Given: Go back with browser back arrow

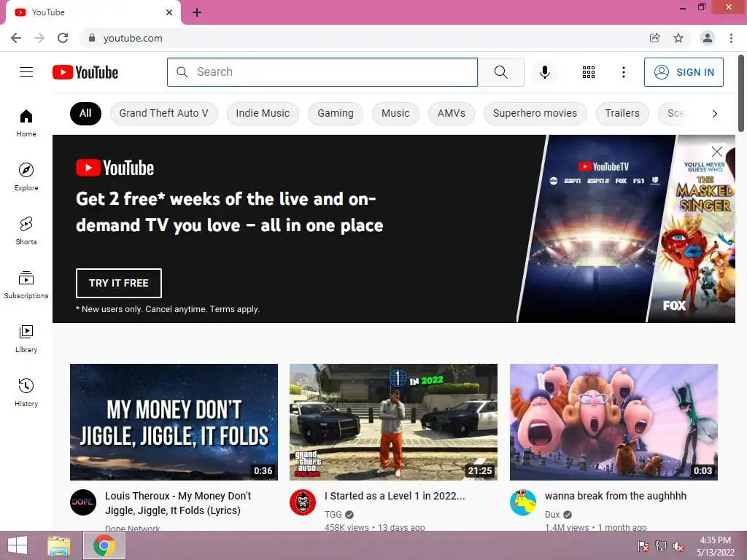Looking at the screenshot, I should coord(16,38).
